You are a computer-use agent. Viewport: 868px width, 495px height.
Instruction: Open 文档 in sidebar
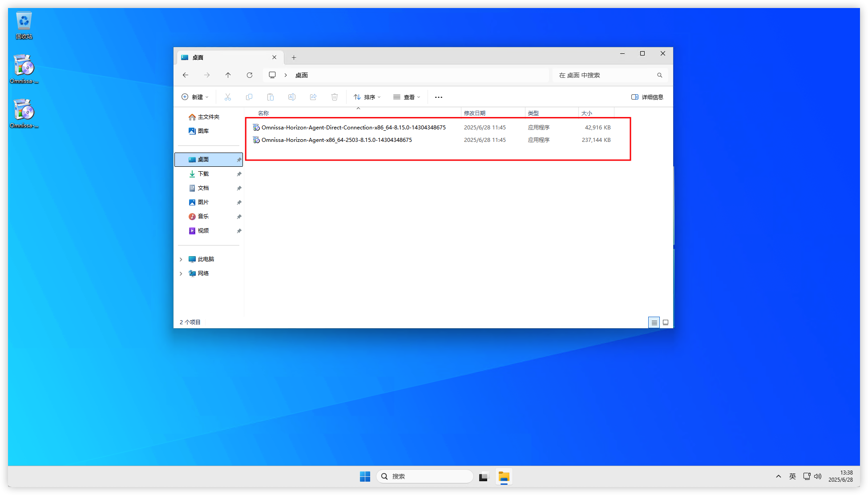tap(209, 188)
